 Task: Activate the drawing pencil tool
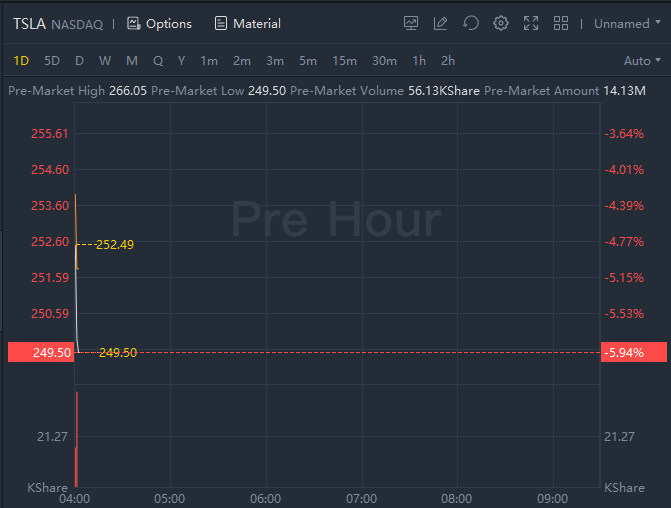pyautogui.click(x=441, y=23)
